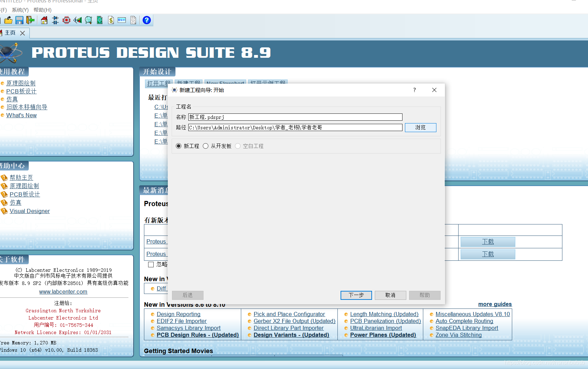Click the 路径 path input field
This screenshot has height=369, width=588.
pos(295,128)
